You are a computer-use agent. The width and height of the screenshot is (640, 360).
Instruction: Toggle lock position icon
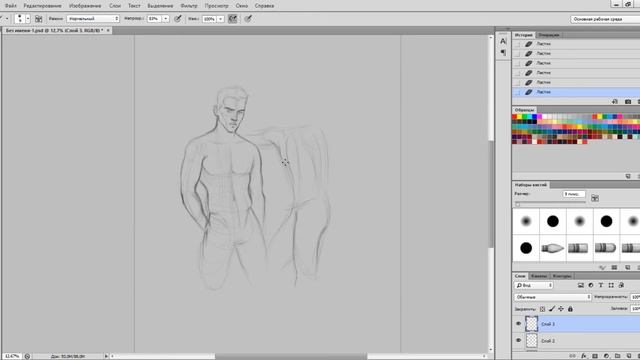[561, 309]
